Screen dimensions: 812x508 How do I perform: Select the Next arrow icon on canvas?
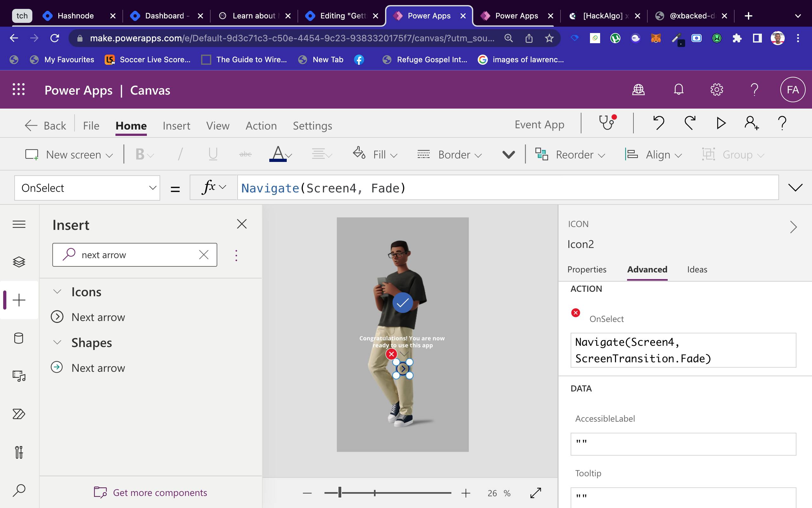pos(403,369)
